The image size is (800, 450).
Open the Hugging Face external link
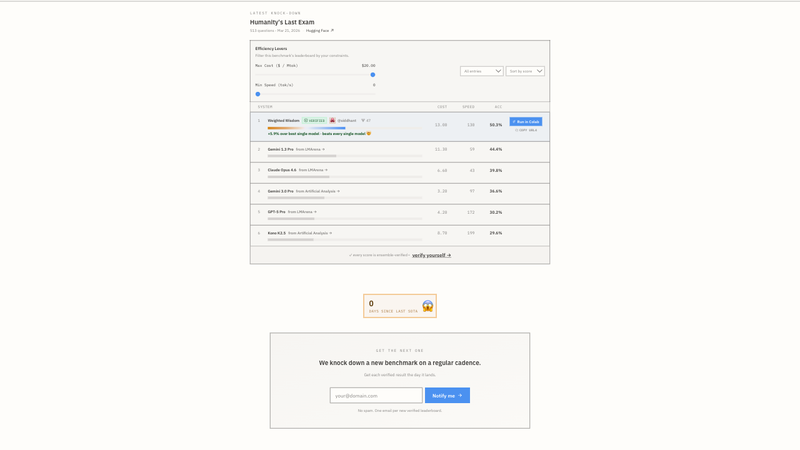click(x=319, y=31)
